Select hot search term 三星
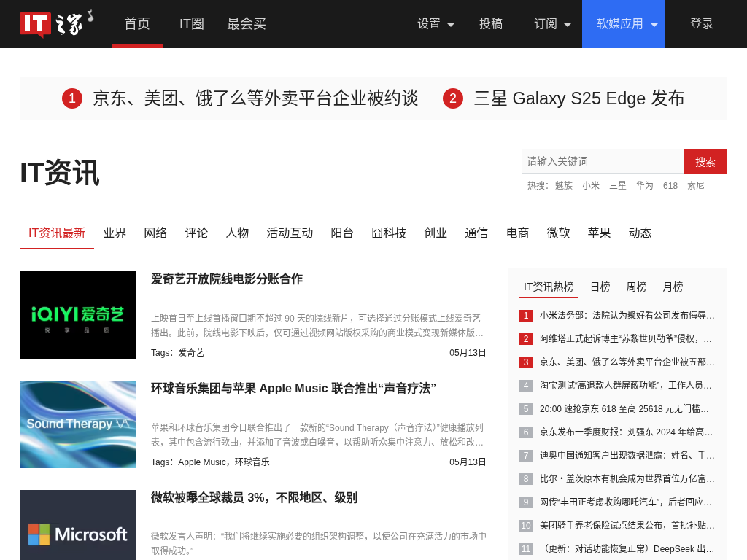Viewport: 747px width, 560px height. click(x=617, y=186)
